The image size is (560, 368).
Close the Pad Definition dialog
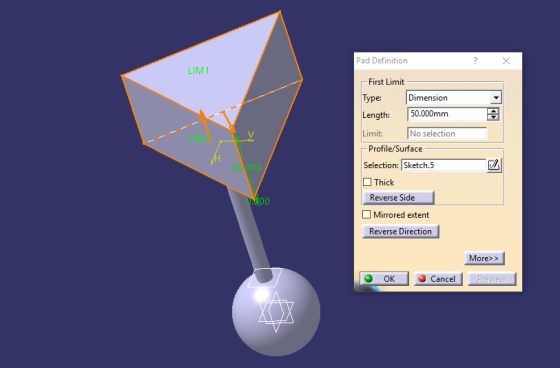point(506,61)
